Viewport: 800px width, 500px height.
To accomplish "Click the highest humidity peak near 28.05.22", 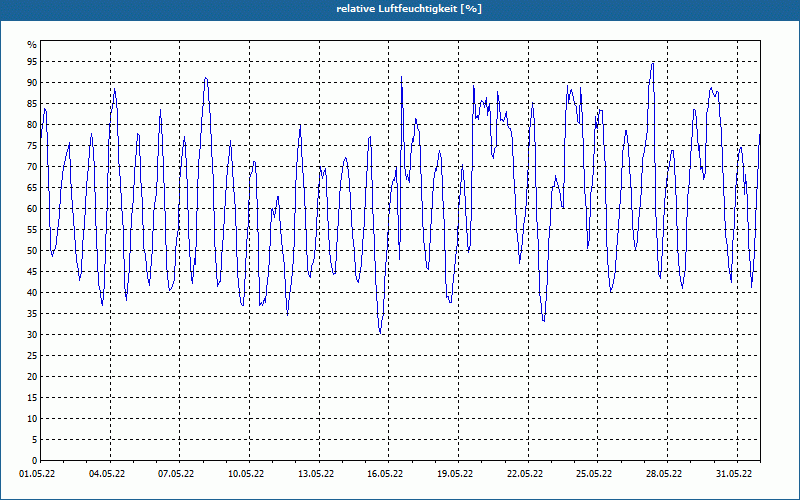I will (x=652, y=64).
